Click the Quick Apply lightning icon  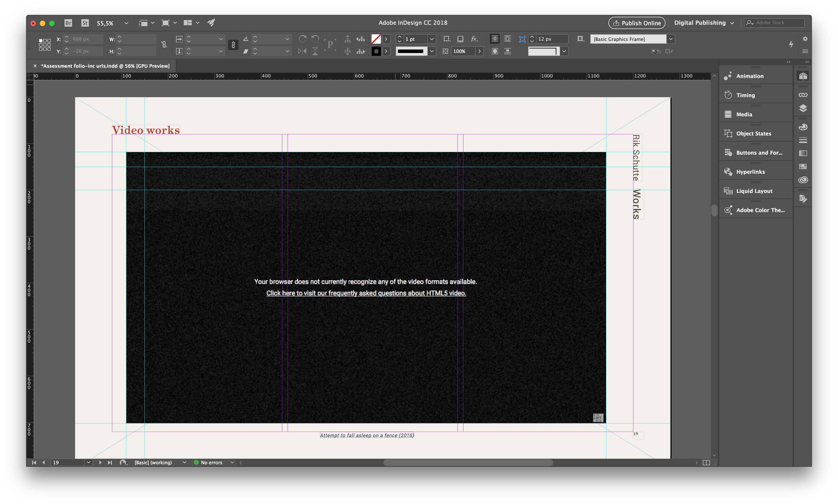[x=791, y=44]
